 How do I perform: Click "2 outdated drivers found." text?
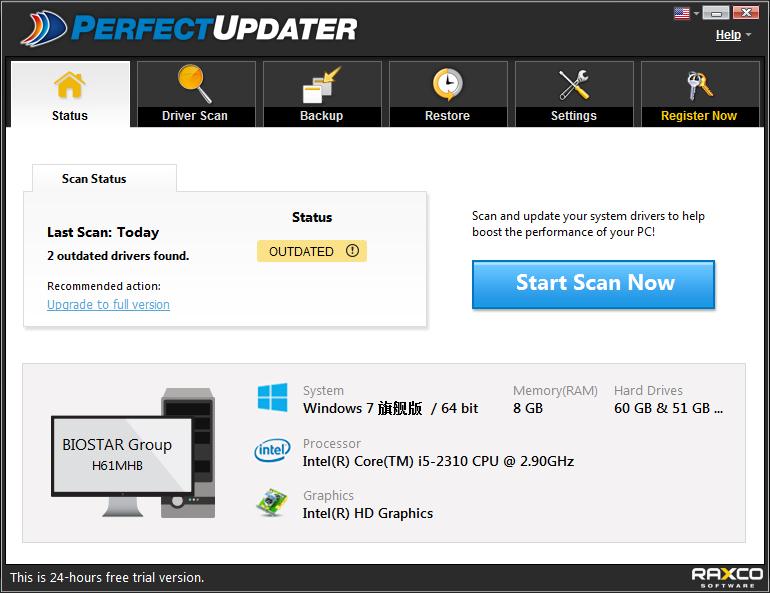point(118,256)
